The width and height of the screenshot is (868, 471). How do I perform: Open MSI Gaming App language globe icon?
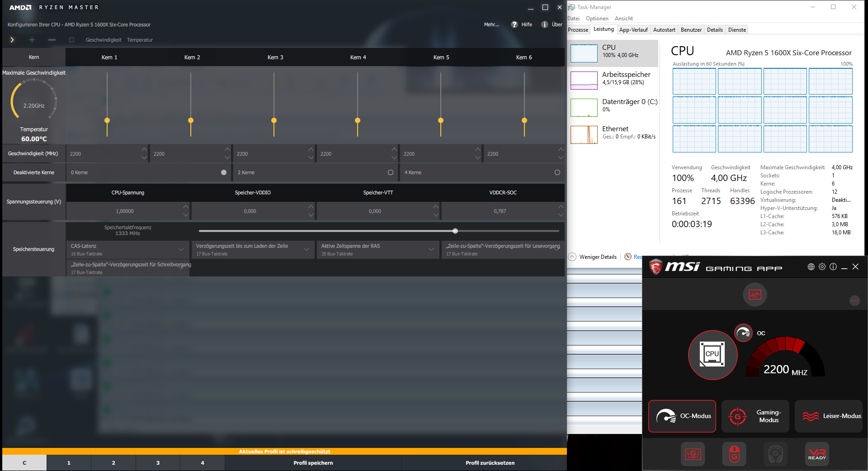(x=811, y=267)
